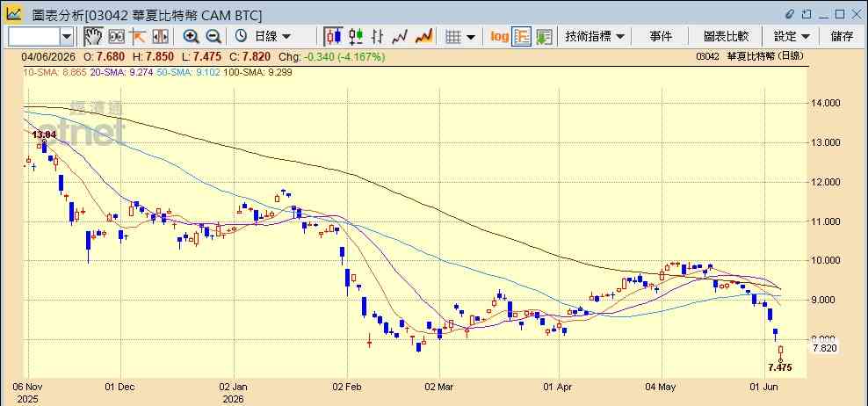Select the line chart type
The width and height of the screenshot is (868, 406).
tap(400, 37)
